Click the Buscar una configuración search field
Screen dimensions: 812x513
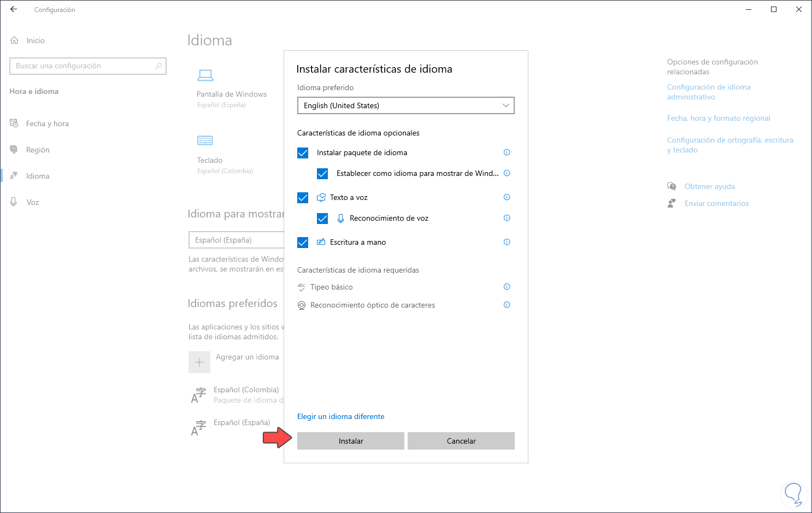tap(88, 66)
